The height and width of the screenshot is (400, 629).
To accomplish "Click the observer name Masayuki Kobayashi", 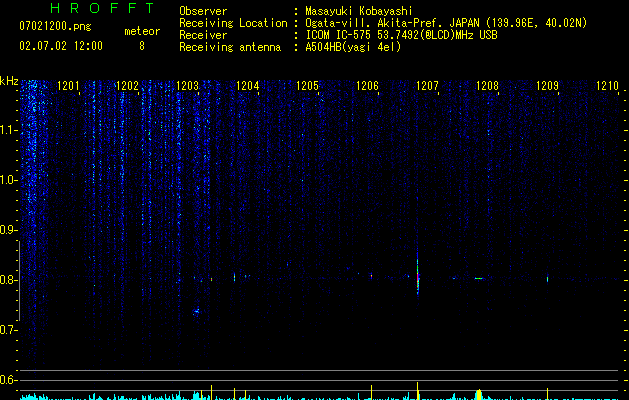I will click(359, 11).
